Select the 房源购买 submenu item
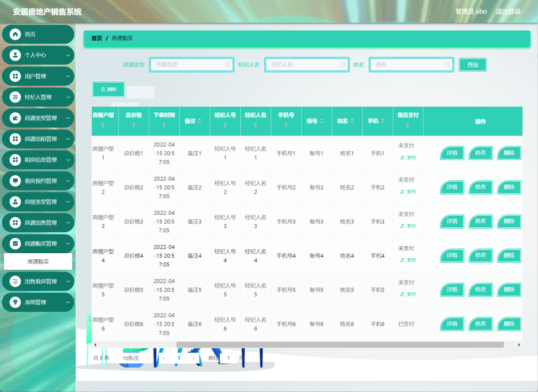 coord(38,261)
